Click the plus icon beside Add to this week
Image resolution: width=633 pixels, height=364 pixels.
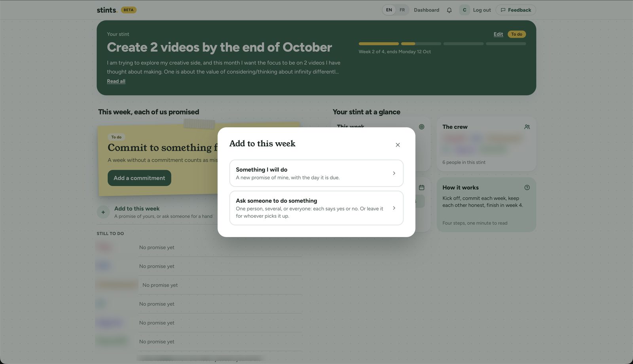click(x=103, y=212)
